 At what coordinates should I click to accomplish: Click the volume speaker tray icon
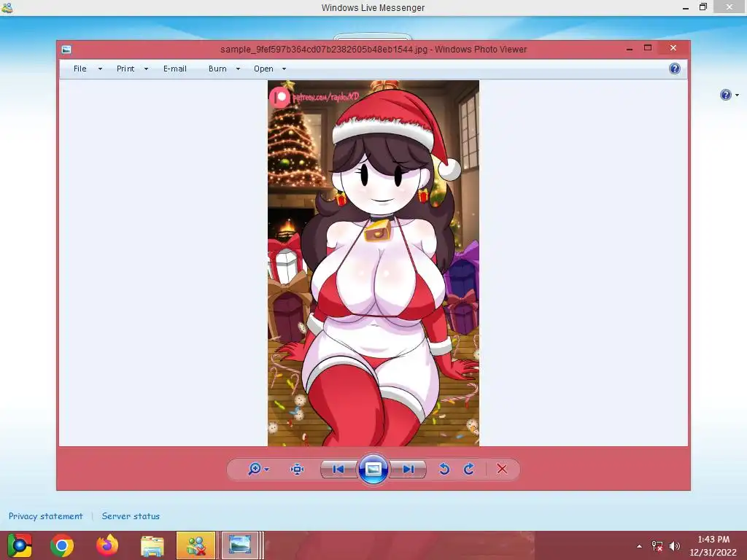point(675,546)
